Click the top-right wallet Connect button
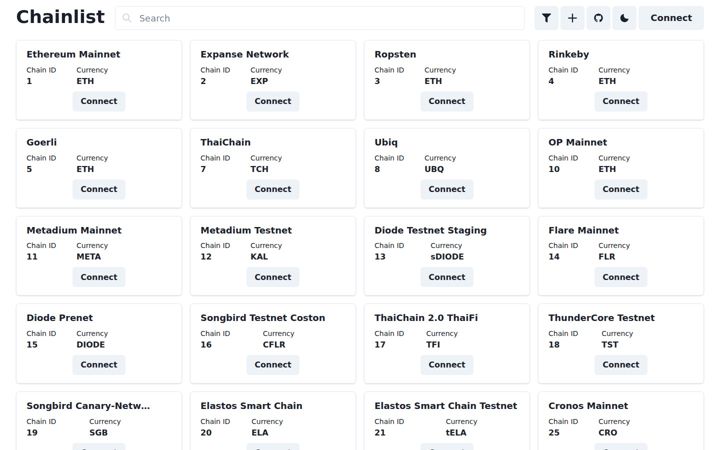 671,18
